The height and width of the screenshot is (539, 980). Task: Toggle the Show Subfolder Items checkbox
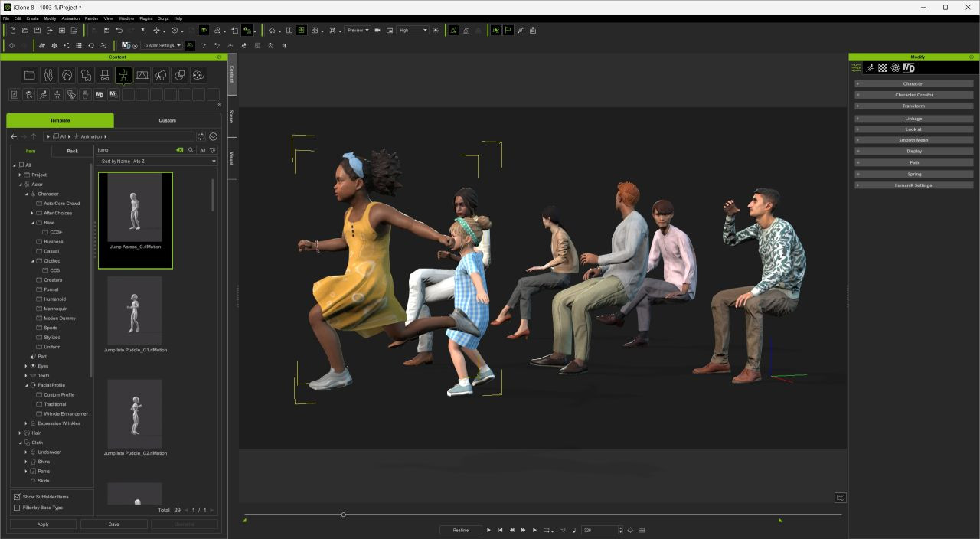(17, 497)
